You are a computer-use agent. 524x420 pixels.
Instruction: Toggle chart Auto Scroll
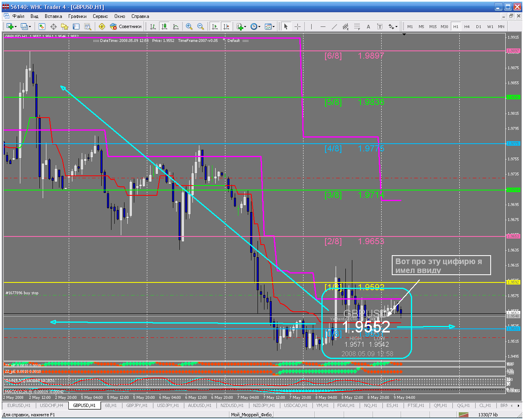(214, 26)
